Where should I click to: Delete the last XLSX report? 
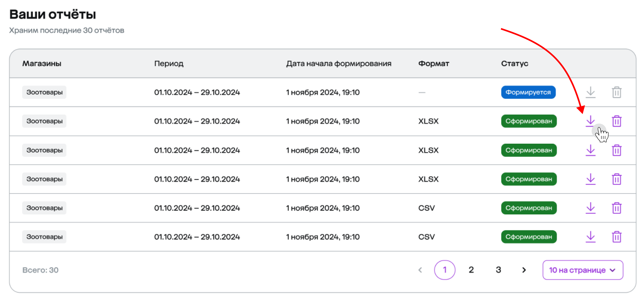click(x=617, y=179)
